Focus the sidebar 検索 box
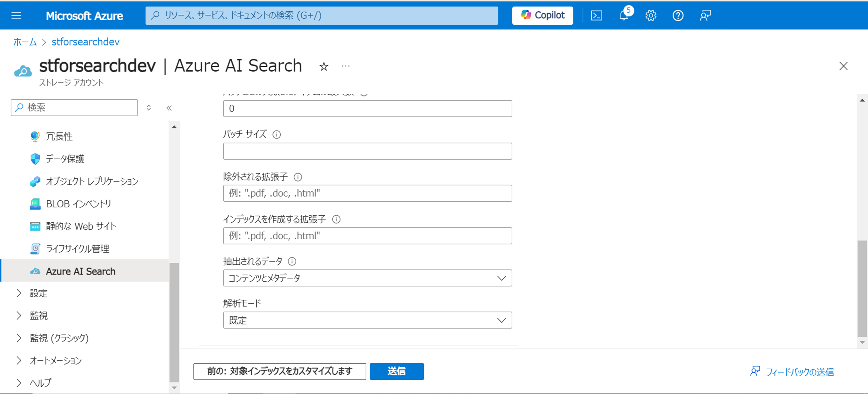 coord(74,107)
